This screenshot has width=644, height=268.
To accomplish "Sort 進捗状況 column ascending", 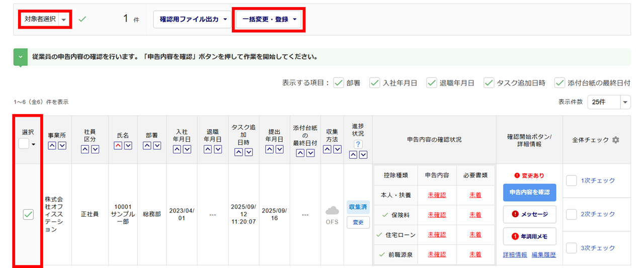I will coord(353,155).
